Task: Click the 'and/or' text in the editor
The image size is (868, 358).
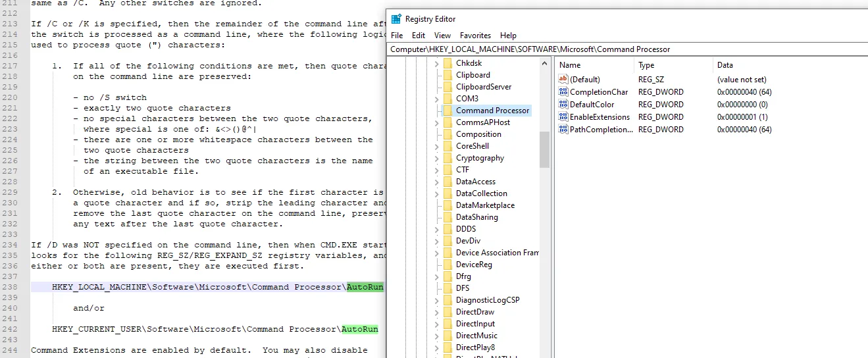Action: click(89, 308)
